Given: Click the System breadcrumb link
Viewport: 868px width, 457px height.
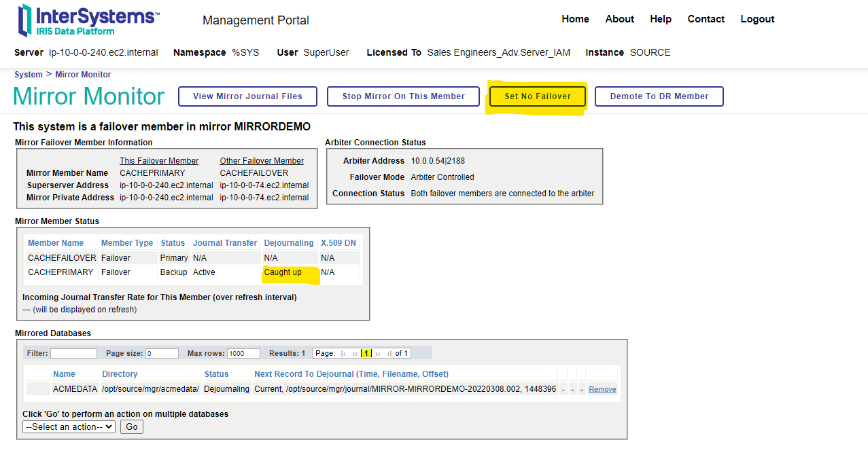Looking at the screenshot, I should [29, 75].
